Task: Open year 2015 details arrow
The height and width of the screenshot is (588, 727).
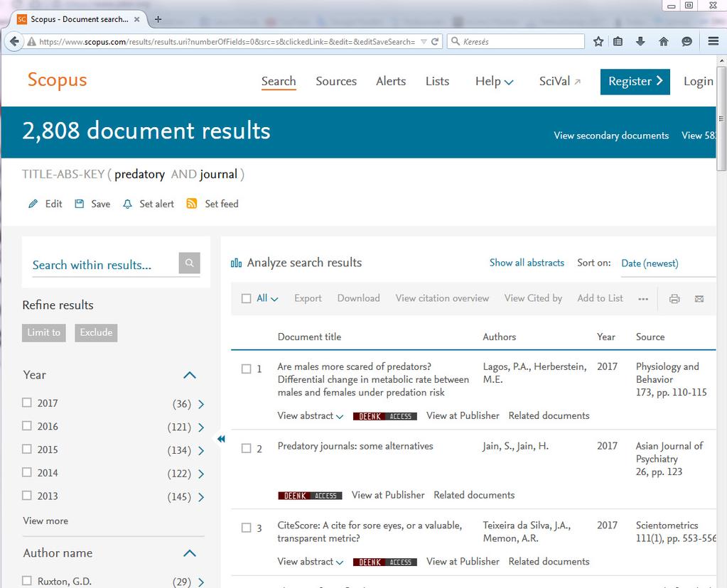Action: (x=201, y=450)
